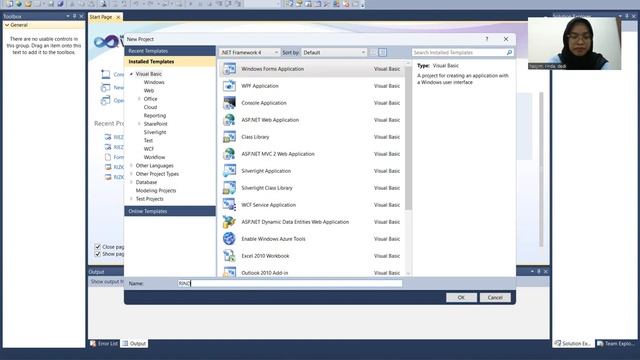Select the WCF category in tree
Viewport: 640px width, 360px height.
[149, 149]
